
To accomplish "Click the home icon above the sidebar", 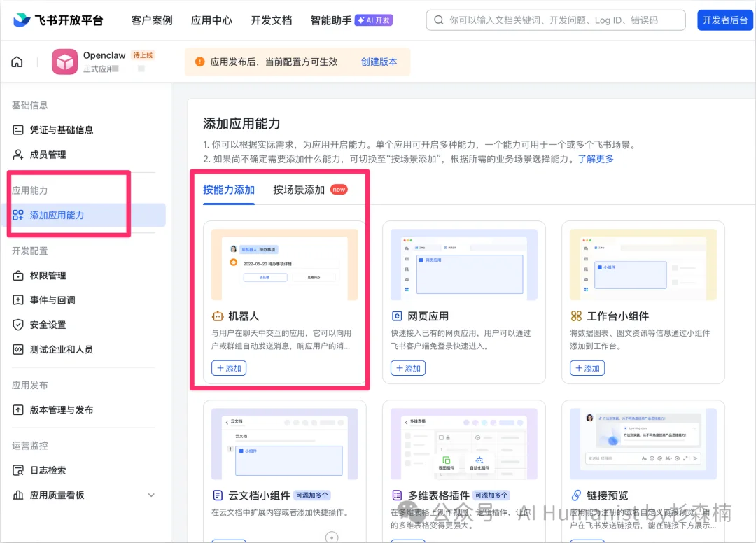I will click(17, 62).
